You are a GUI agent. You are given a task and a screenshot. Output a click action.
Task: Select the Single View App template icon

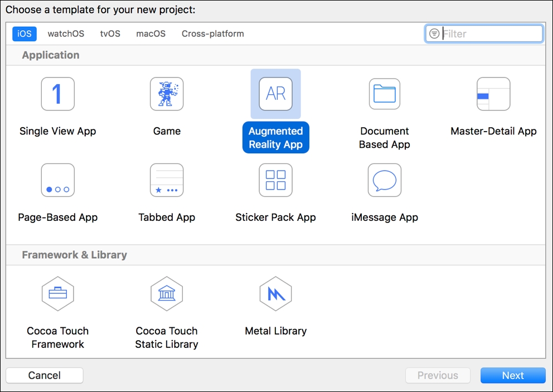pos(58,94)
